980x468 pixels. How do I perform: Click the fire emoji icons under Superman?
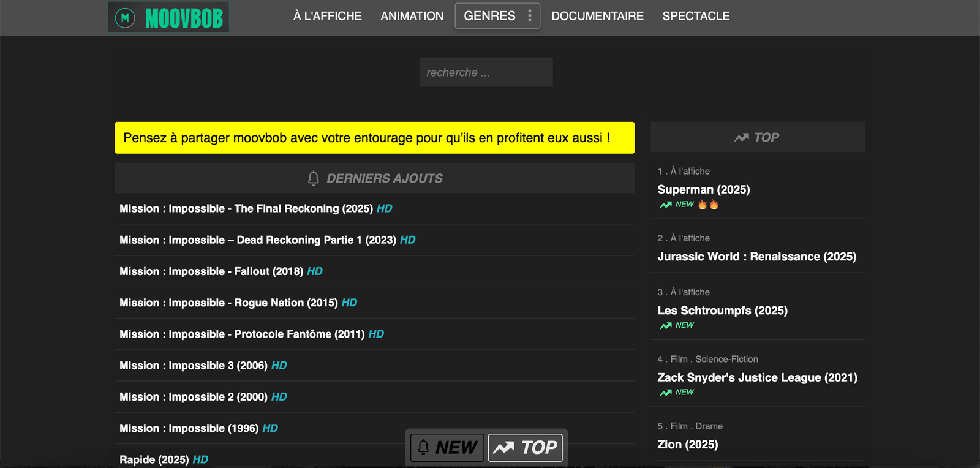click(708, 205)
